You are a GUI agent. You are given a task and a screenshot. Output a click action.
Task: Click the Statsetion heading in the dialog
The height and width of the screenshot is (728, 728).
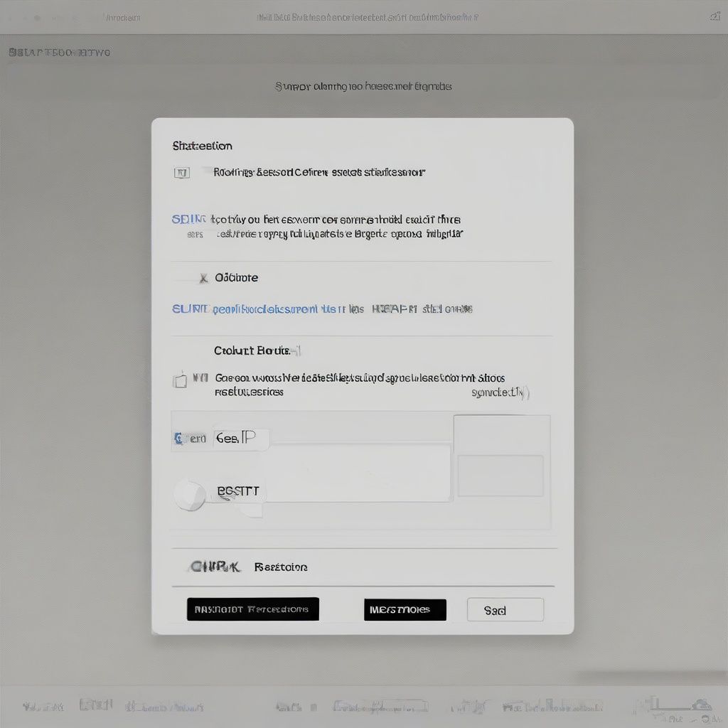tap(202, 146)
